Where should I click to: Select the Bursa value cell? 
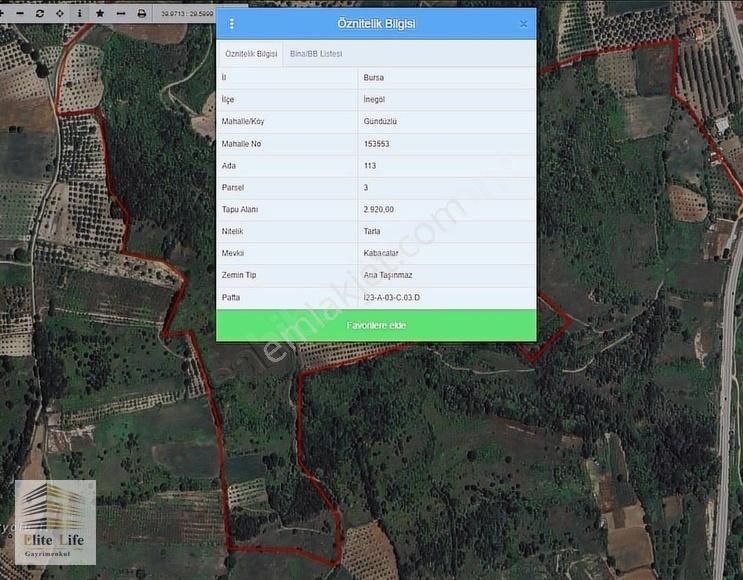coord(373,78)
